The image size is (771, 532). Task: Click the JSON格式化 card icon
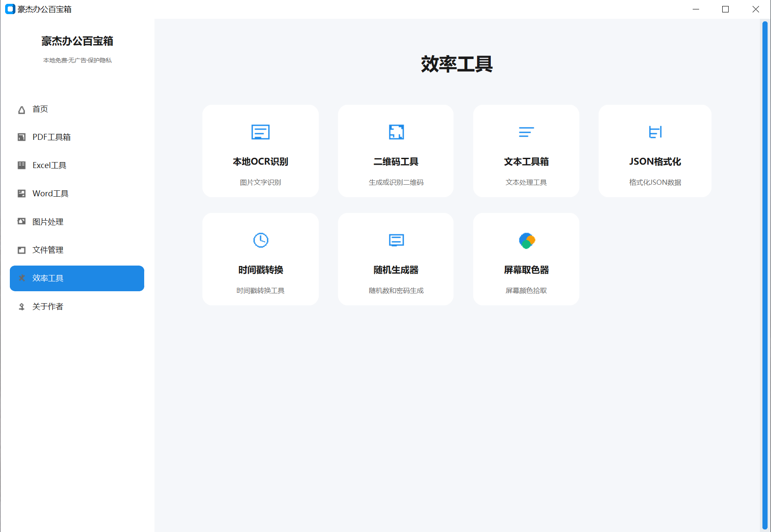click(x=655, y=132)
